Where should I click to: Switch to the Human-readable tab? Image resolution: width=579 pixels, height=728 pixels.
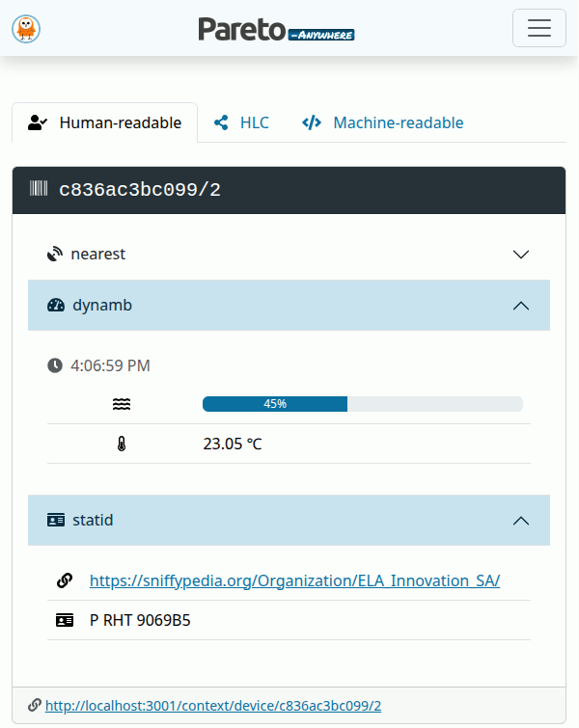[x=104, y=122]
